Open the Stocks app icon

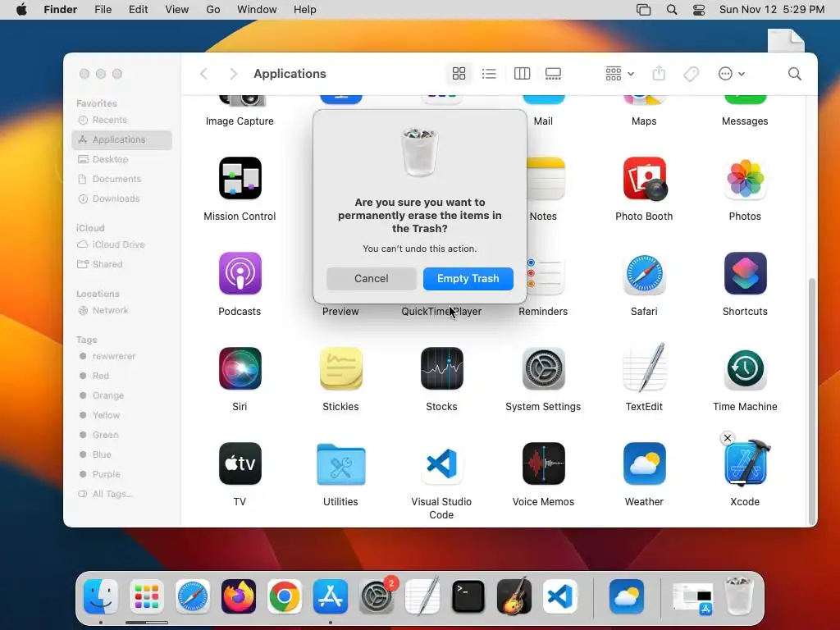(442, 368)
